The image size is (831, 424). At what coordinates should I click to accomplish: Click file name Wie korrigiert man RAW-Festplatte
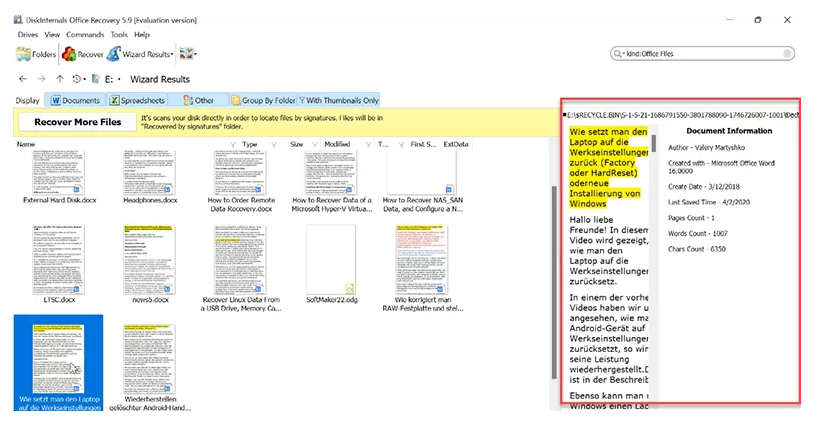(423, 304)
